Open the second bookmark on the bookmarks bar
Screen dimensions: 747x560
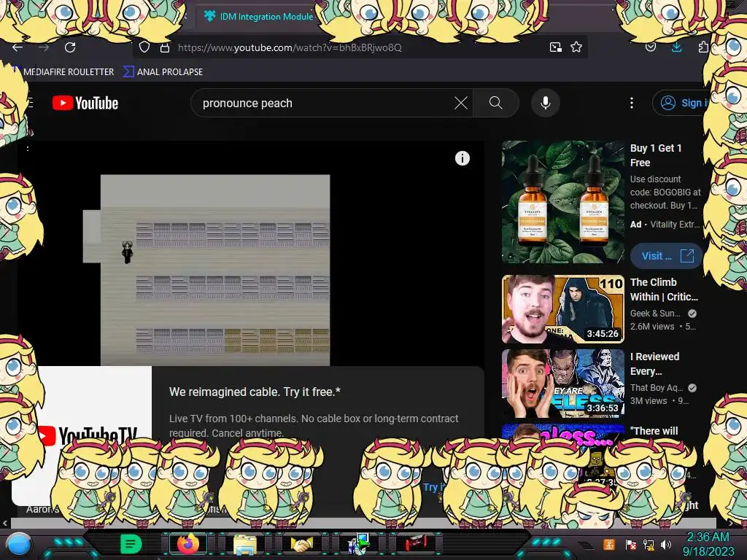pos(163,72)
